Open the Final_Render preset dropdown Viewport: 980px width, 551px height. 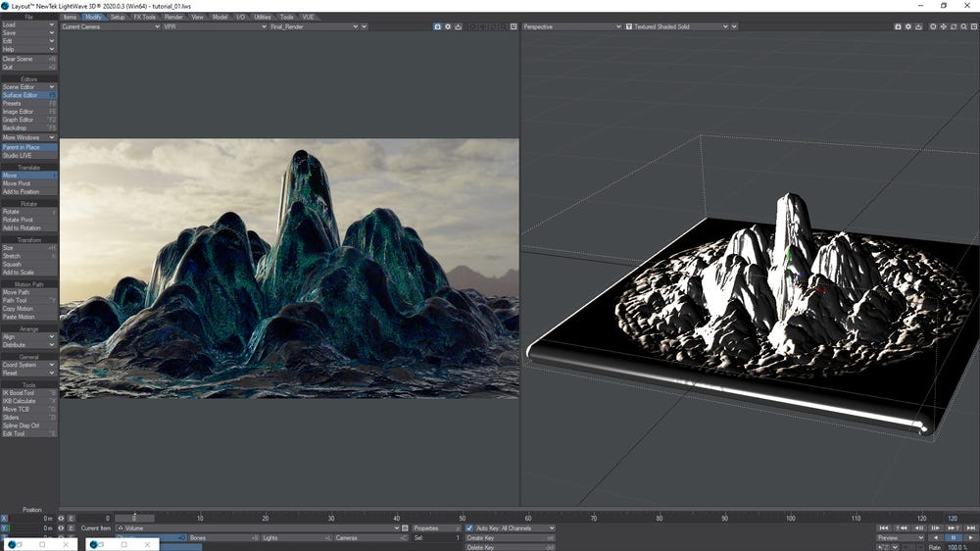[314, 26]
